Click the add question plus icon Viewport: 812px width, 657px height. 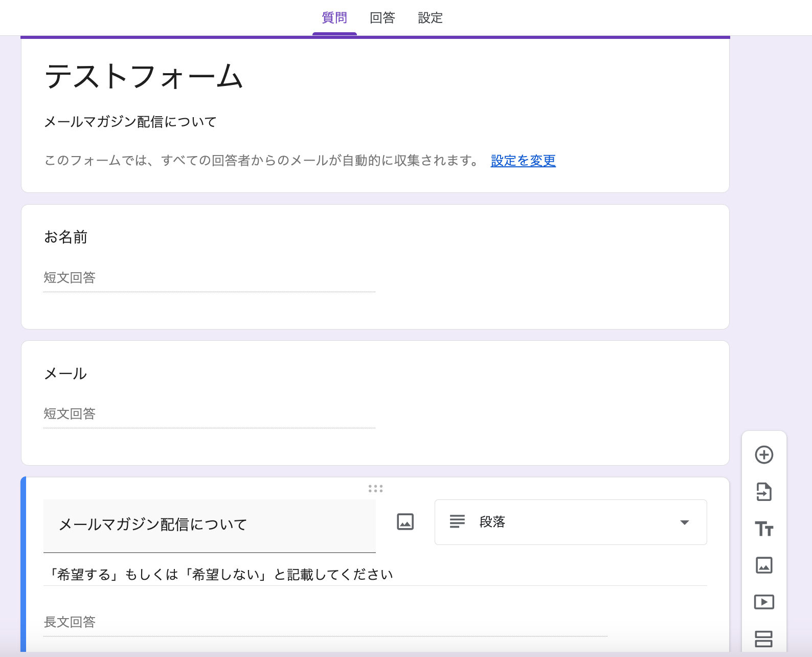click(x=764, y=455)
